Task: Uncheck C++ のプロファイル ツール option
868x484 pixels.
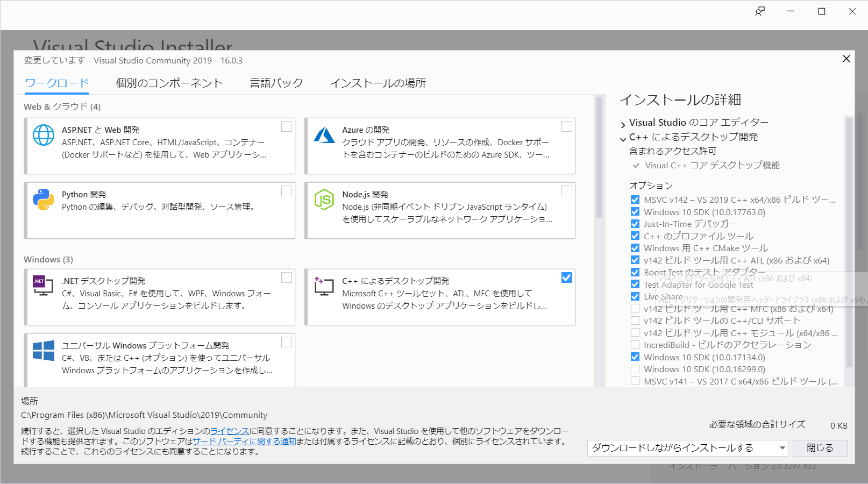Action: (x=635, y=236)
